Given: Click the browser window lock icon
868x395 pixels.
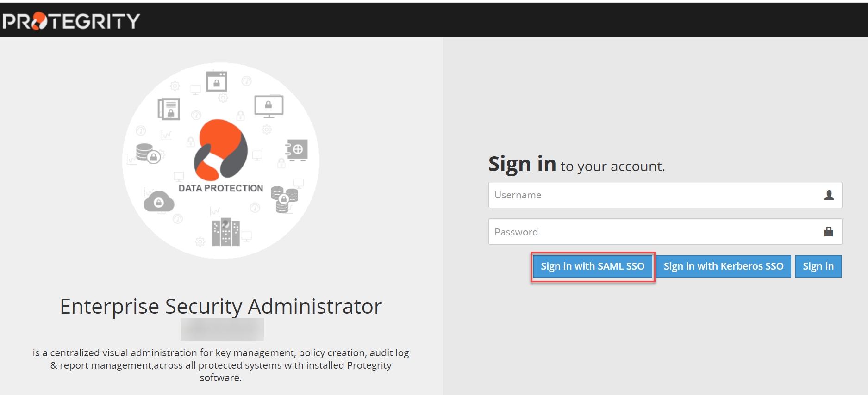Looking at the screenshot, I should 217,82.
